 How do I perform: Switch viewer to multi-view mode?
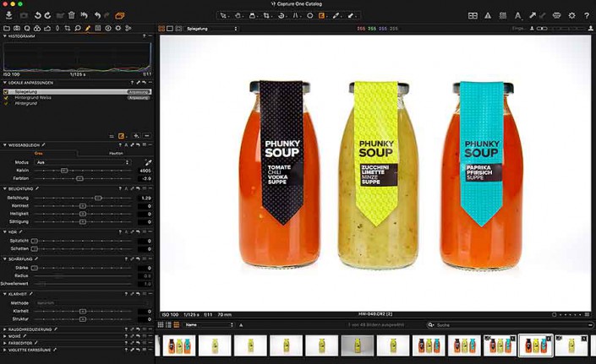coord(161,29)
